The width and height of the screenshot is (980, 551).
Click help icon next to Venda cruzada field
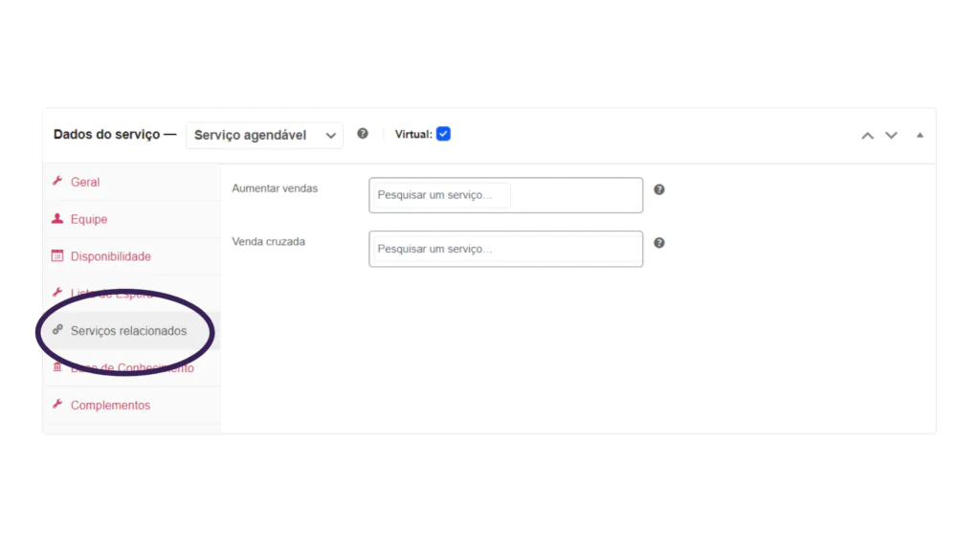tap(658, 243)
